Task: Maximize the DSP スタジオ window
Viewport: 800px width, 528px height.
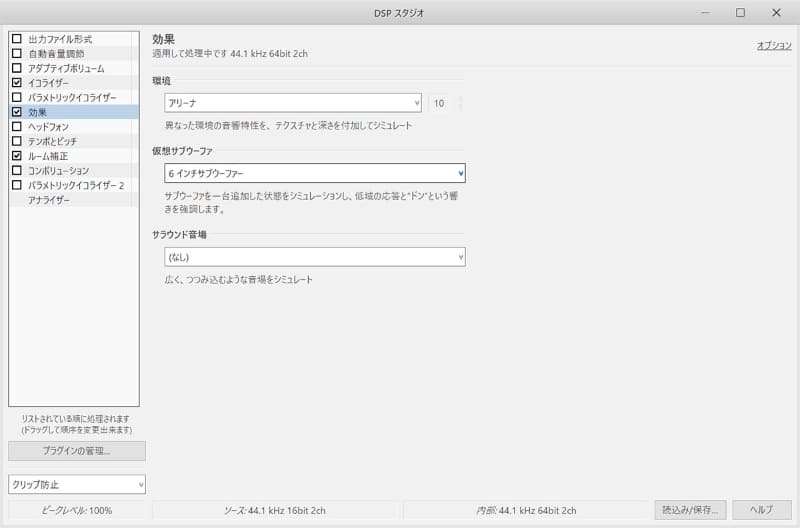Action: tap(740, 12)
